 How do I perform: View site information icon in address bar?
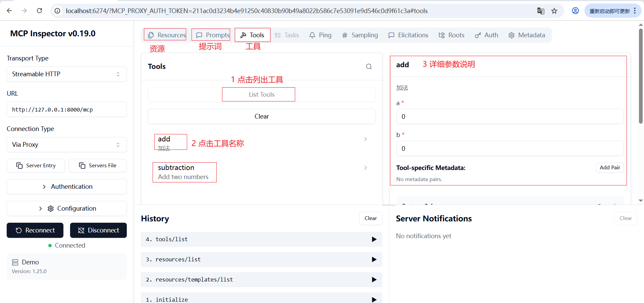58,11
